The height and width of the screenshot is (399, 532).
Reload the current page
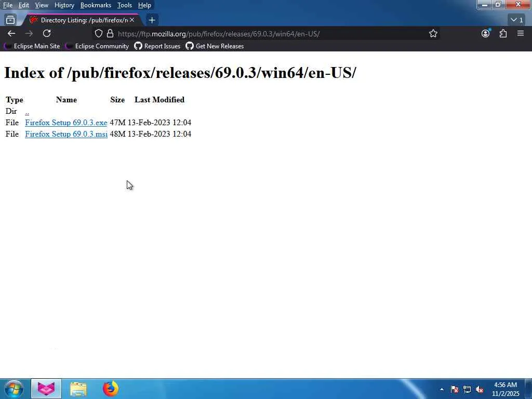[x=47, y=33]
